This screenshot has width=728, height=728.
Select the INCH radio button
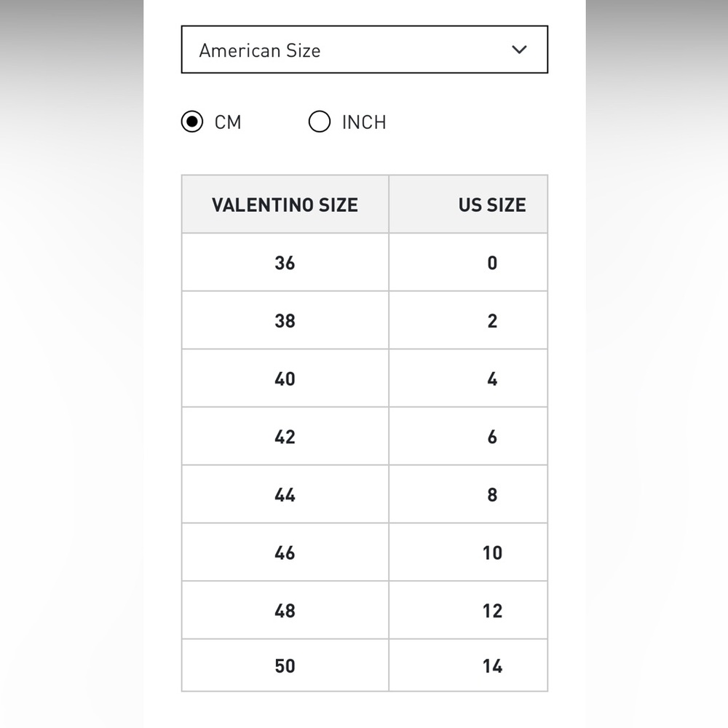point(320,122)
